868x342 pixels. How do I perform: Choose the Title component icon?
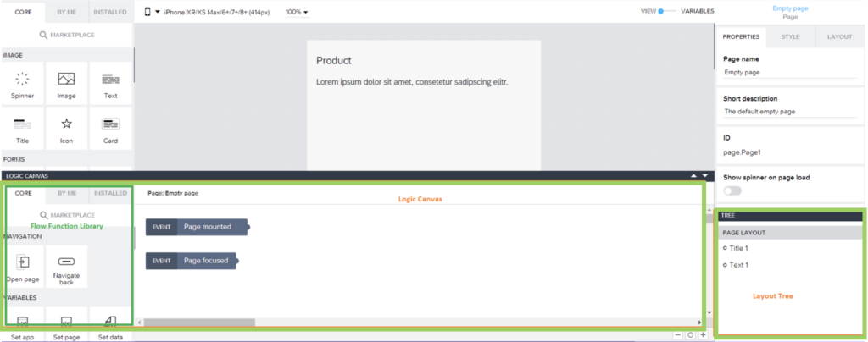(23, 124)
